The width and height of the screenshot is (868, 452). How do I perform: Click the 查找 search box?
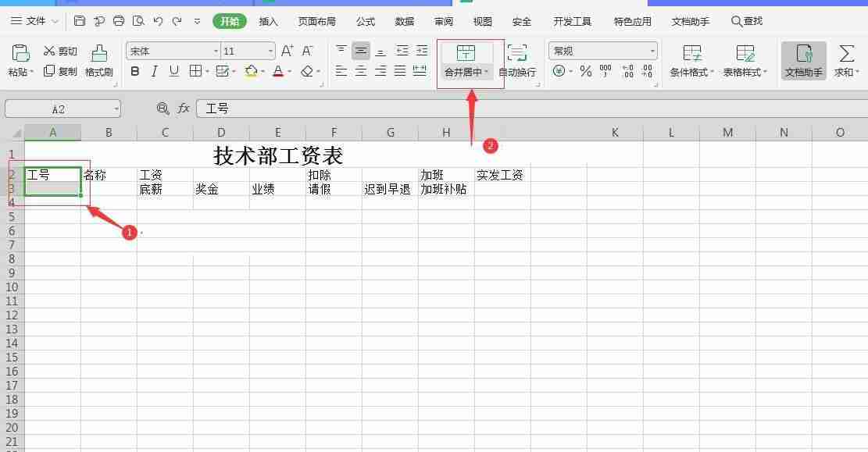pos(748,21)
